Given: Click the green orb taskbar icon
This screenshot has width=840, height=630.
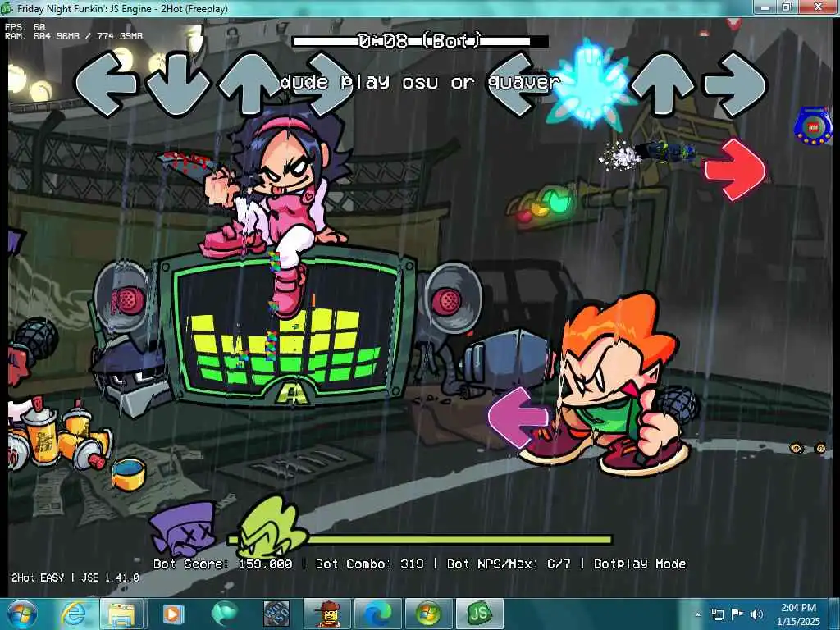Looking at the screenshot, I should 225,614.
